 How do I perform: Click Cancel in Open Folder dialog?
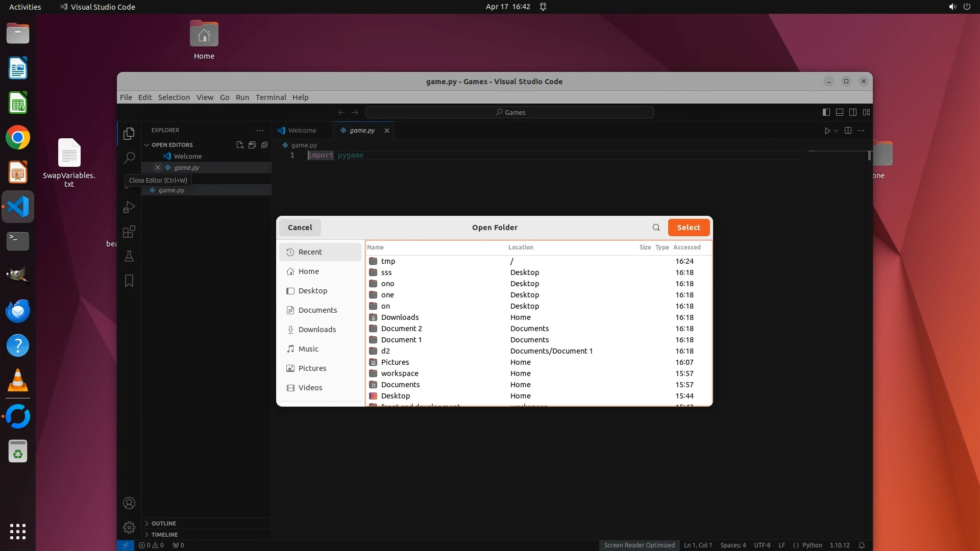pos(300,228)
